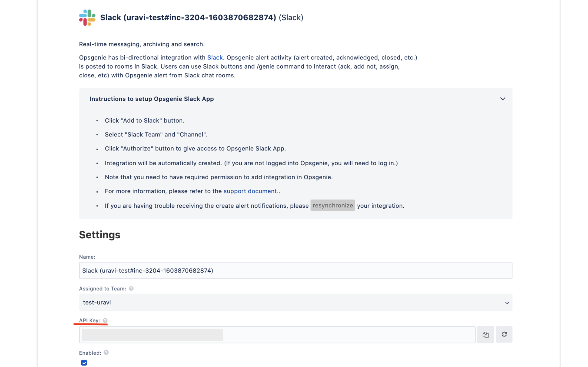Click the resynchronize button
The height and width of the screenshot is (367, 588).
pos(332,205)
